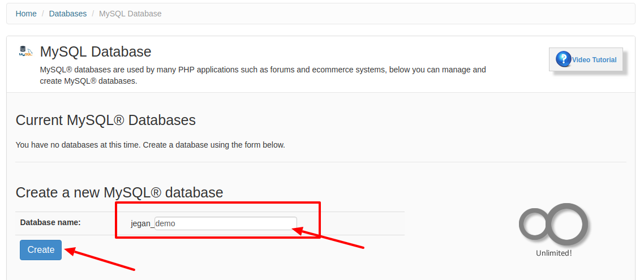Click the Create database button
The height and width of the screenshot is (280, 644).
pos(41,249)
